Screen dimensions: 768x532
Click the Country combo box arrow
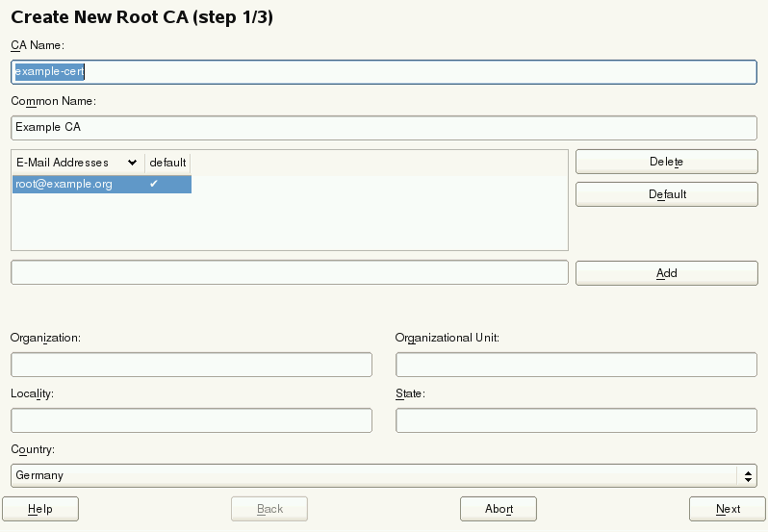747,475
